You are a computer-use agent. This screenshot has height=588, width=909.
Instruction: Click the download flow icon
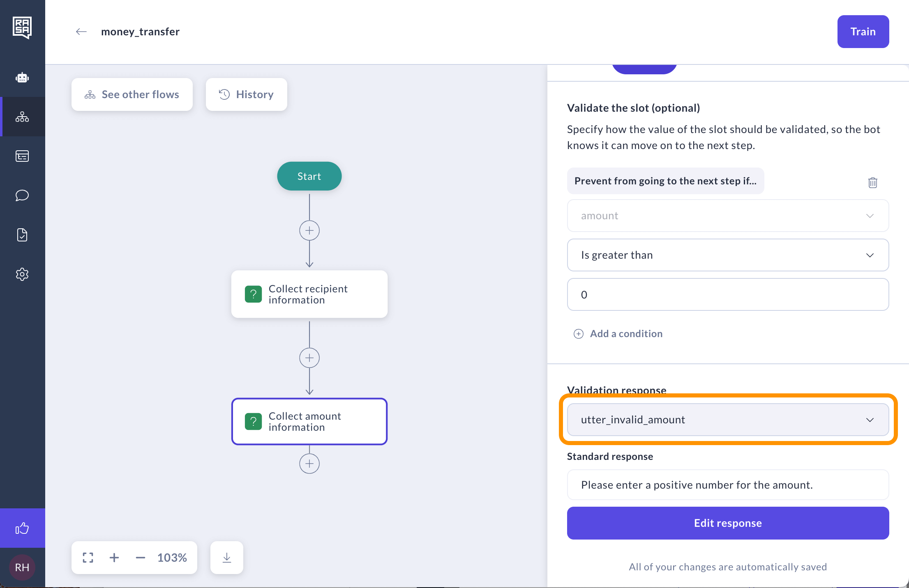(227, 558)
